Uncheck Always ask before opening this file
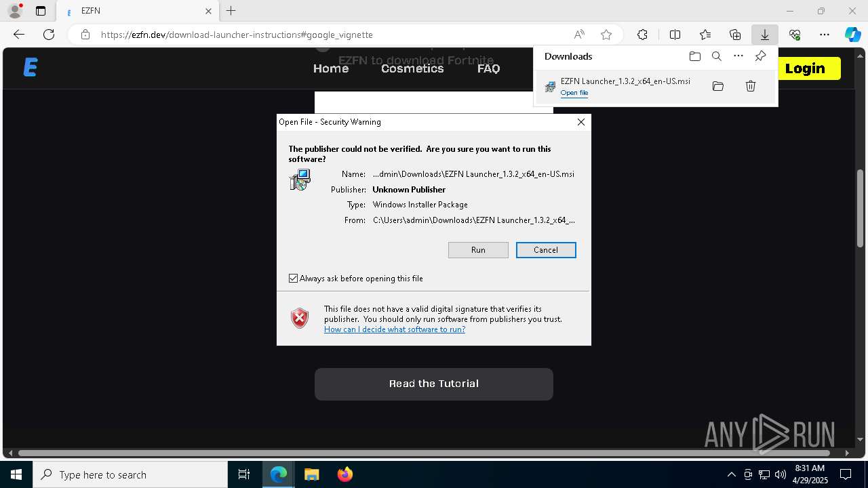Image resolution: width=868 pixels, height=488 pixels. (293, 279)
